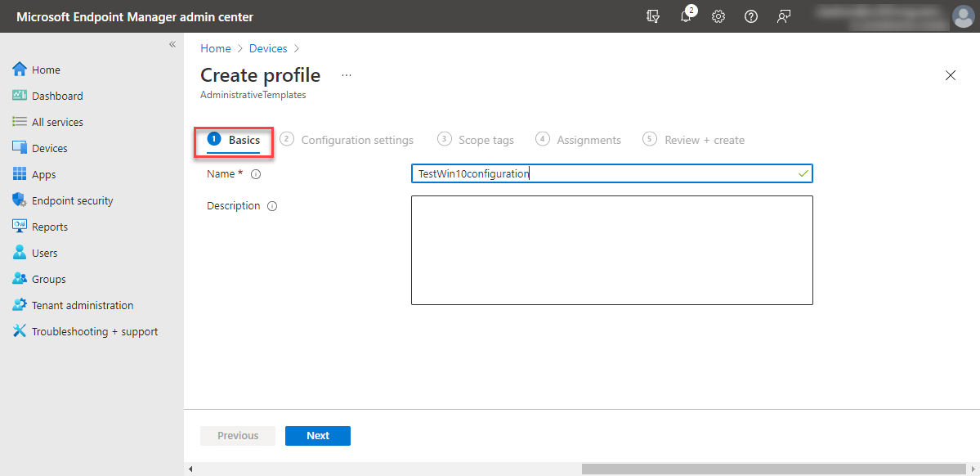Open the Dashboard view
980x476 pixels.
pyautogui.click(x=57, y=95)
